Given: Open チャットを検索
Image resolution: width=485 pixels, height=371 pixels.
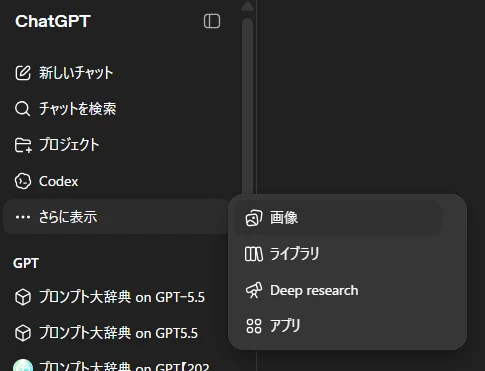Looking at the screenshot, I should (x=116, y=109).
